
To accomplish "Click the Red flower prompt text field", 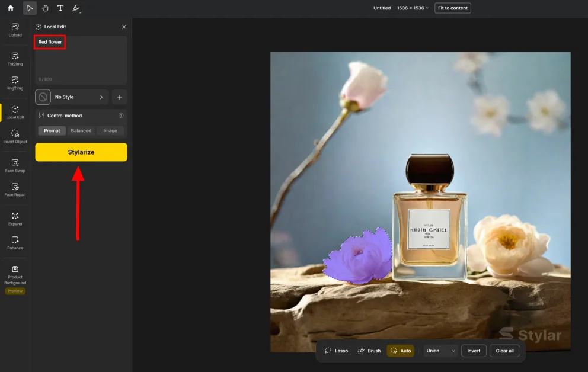I will (x=81, y=59).
